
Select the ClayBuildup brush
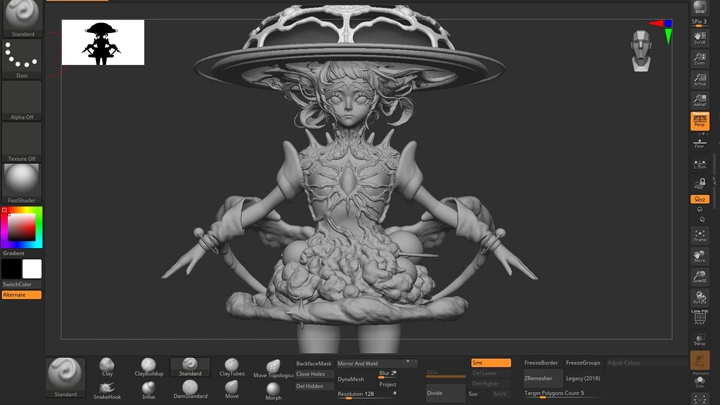[149, 367]
